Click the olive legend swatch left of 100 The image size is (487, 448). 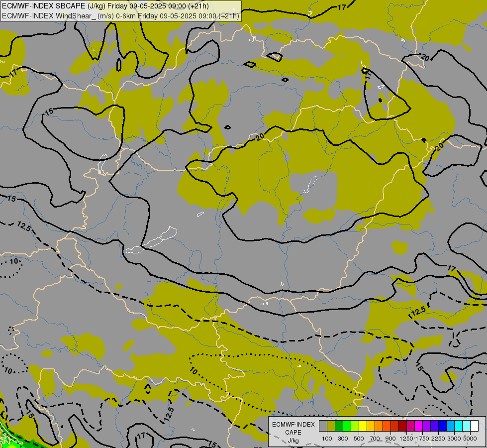click(x=331, y=426)
